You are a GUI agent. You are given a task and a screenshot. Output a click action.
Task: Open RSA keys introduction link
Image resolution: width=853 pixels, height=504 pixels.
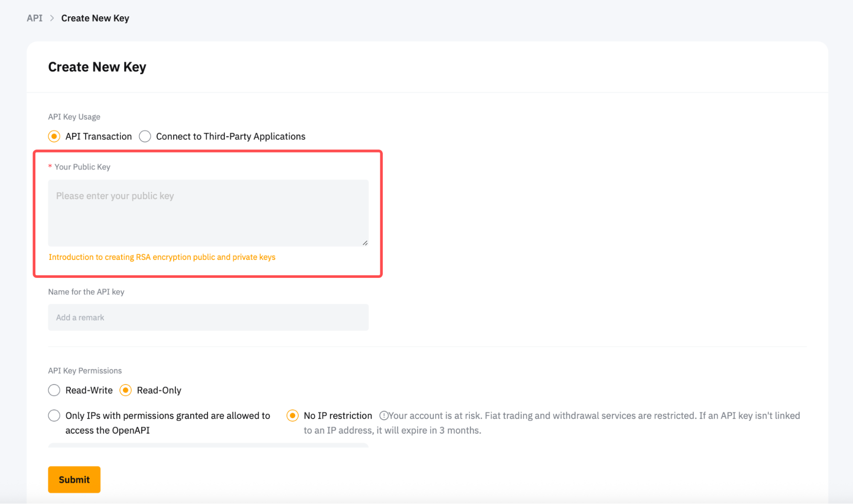click(162, 257)
